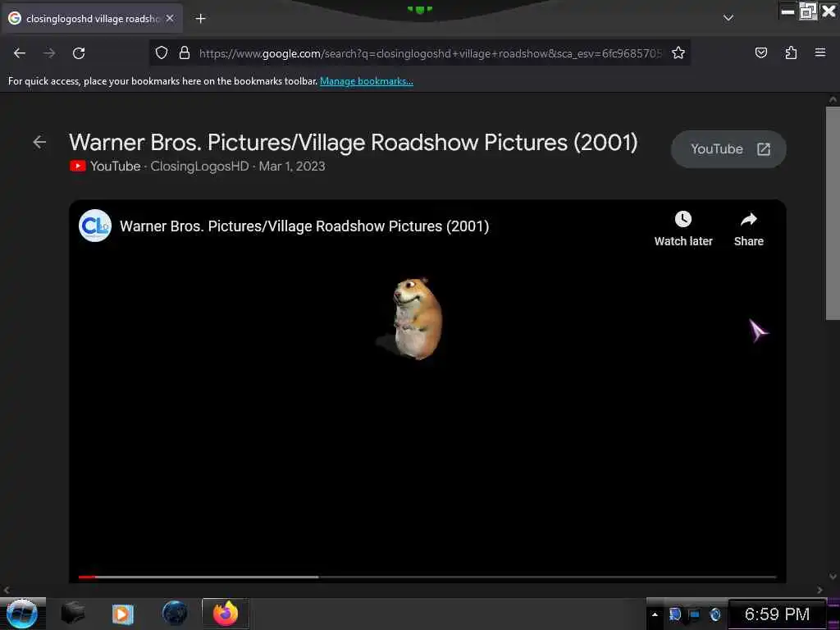The height and width of the screenshot is (630, 840).
Task: Bookmark this page with the star icon
Action: [678, 52]
